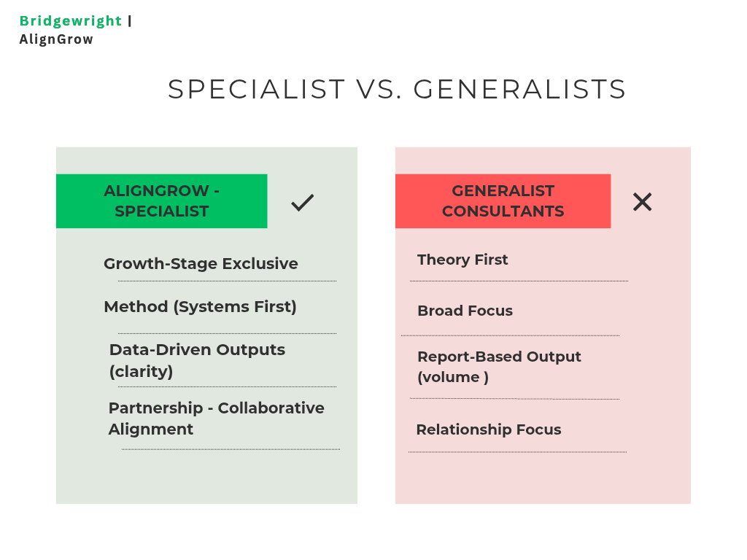Click the dotted divider under Growth-Stage Exclusive

click(228, 281)
